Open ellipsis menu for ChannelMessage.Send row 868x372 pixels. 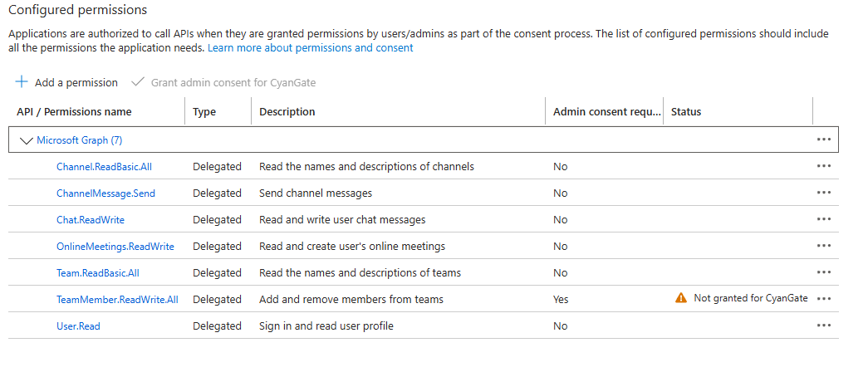coord(824,193)
